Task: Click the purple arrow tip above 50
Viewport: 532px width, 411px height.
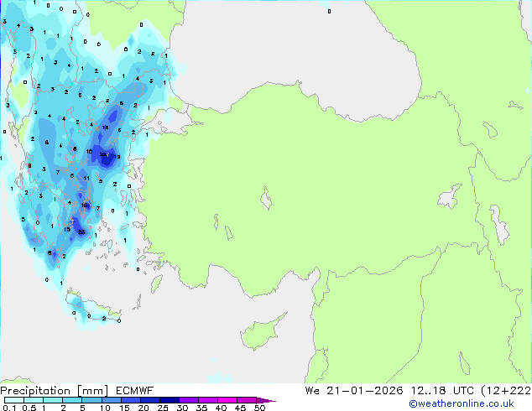Action: [266, 400]
